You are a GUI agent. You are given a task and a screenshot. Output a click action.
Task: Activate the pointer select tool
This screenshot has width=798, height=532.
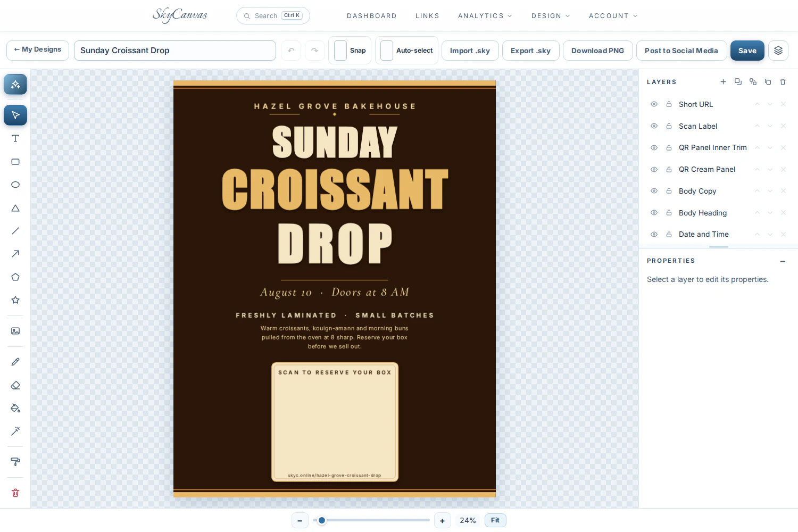tap(15, 115)
